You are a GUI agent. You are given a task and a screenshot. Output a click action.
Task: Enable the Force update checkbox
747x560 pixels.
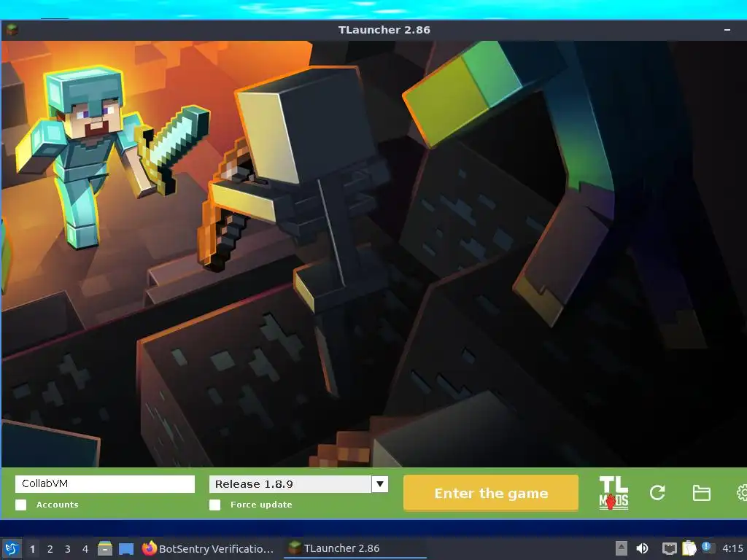(x=215, y=505)
